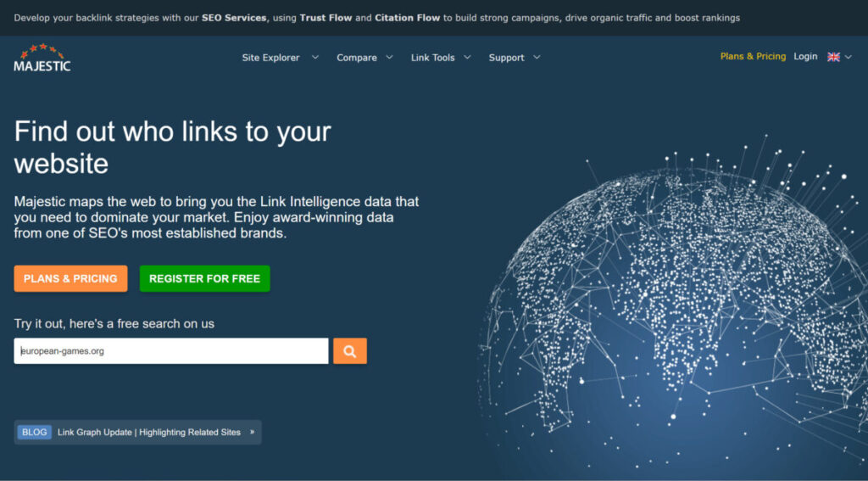The width and height of the screenshot is (868, 481).
Task: Click Citation Flow in the top banner
Action: click(x=407, y=18)
